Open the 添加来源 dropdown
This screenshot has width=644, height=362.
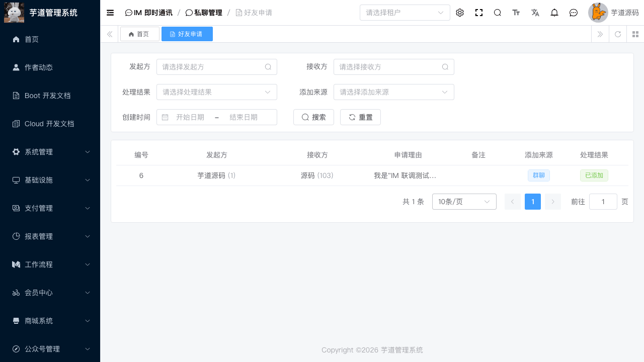394,92
